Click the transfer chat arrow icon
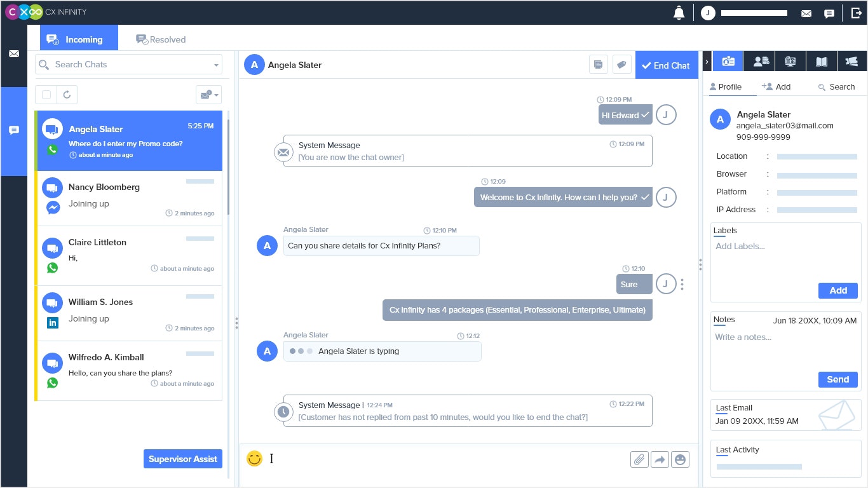This screenshot has height=488, width=868. tap(660, 459)
